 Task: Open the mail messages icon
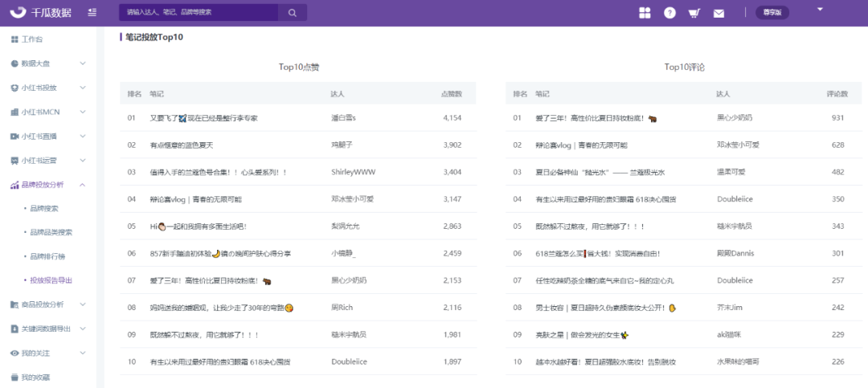(x=719, y=14)
